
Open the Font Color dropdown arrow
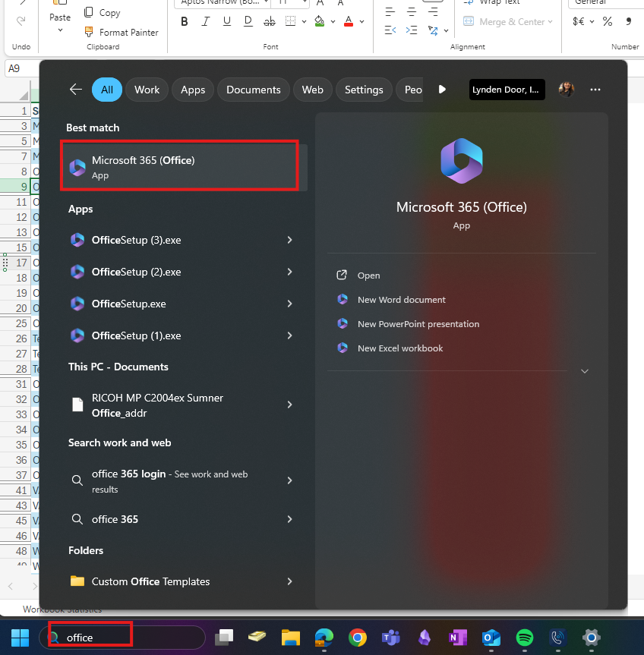362,21
